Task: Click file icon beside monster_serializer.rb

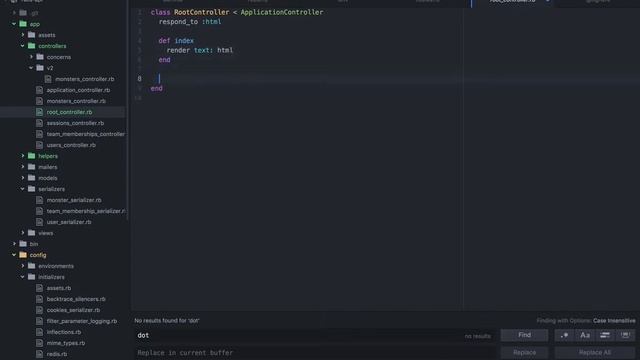Action: point(39,200)
